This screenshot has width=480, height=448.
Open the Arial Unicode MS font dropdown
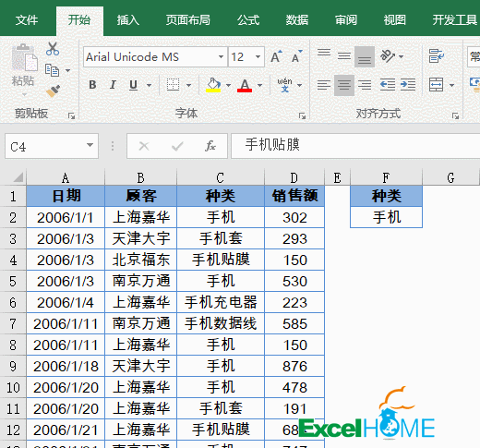click(x=221, y=57)
